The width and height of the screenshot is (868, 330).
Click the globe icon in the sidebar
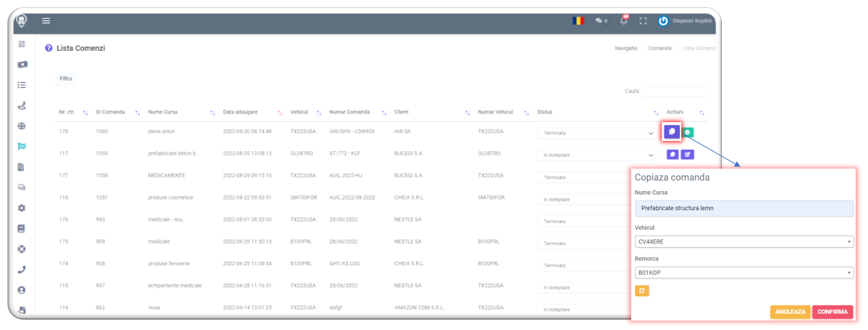[x=22, y=126]
